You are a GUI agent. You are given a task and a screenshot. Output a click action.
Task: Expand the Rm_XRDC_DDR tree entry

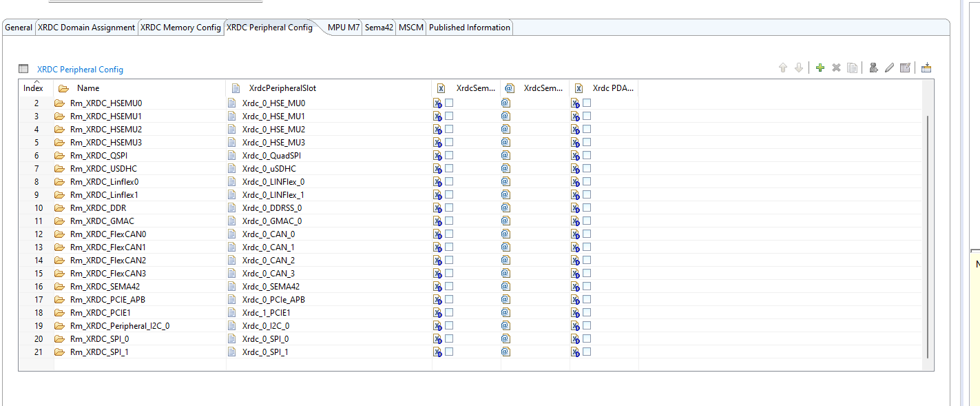click(59, 207)
